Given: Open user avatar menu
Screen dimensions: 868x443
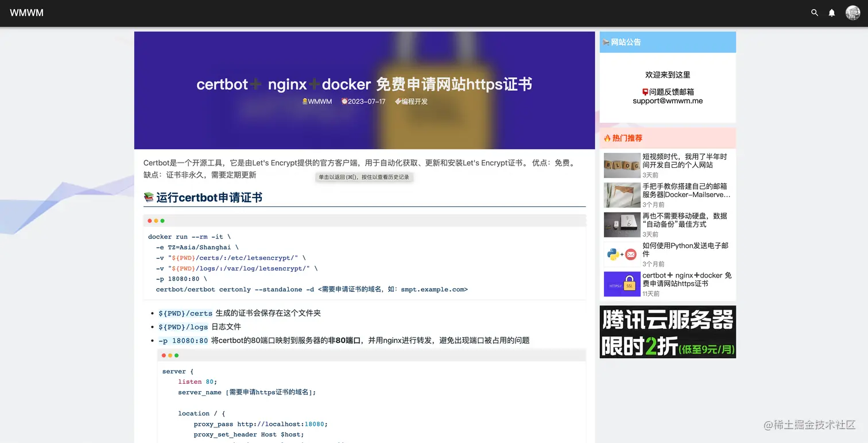Looking at the screenshot, I should coord(852,13).
